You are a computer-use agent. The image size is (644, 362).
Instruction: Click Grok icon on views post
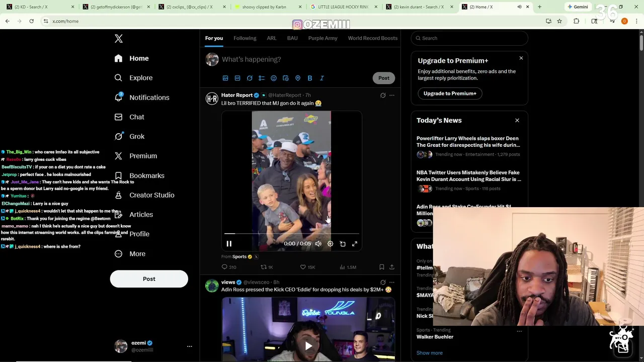point(383,283)
